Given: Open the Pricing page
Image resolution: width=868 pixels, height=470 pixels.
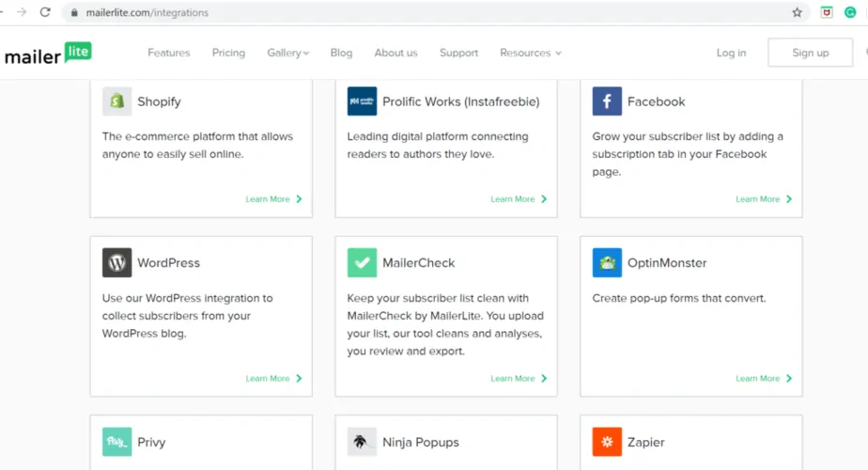Looking at the screenshot, I should (x=228, y=53).
